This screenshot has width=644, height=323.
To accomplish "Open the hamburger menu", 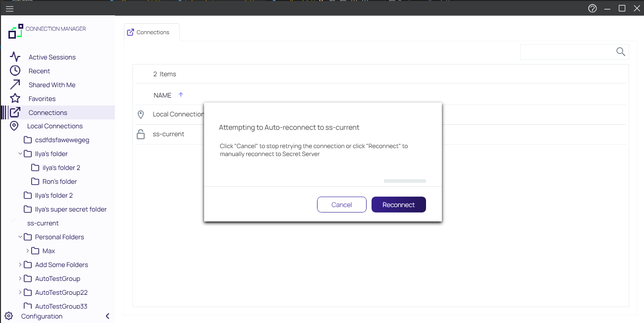I will click(x=9, y=8).
